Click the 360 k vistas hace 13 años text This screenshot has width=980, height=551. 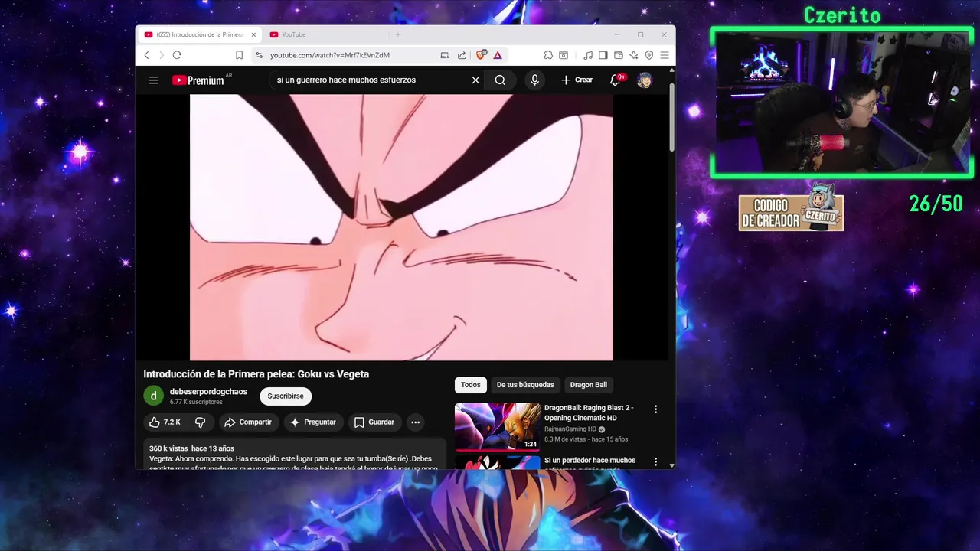tap(191, 448)
